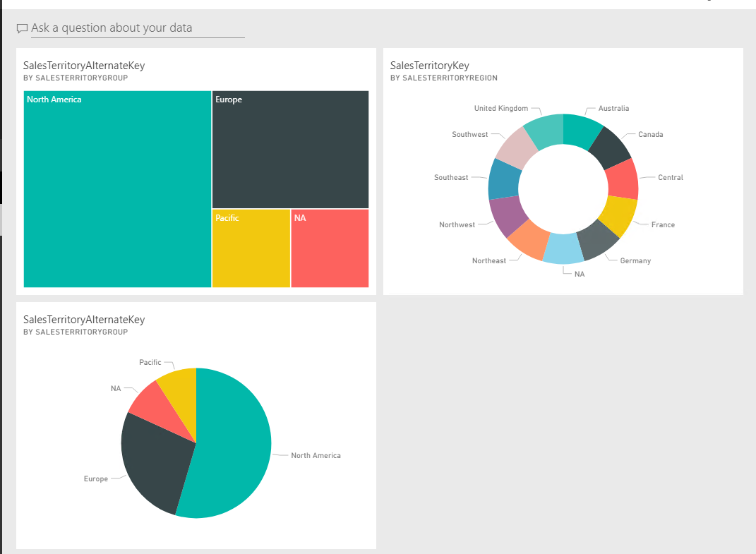Select the NA donut slice

click(x=563, y=249)
